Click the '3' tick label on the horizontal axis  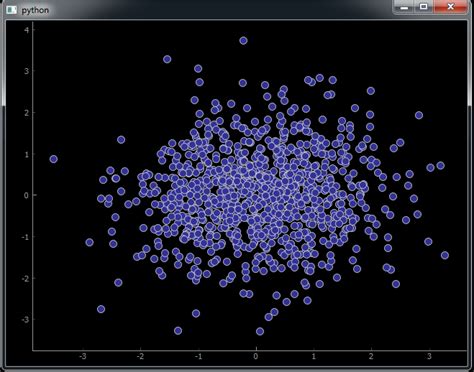pyautogui.click(x=429, y=356)
